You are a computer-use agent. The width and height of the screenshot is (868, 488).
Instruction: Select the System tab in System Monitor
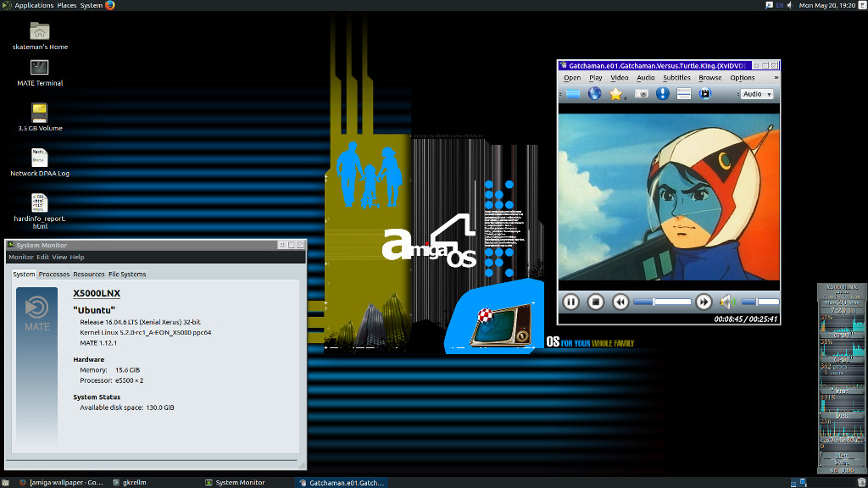click(x=24, y=274)
